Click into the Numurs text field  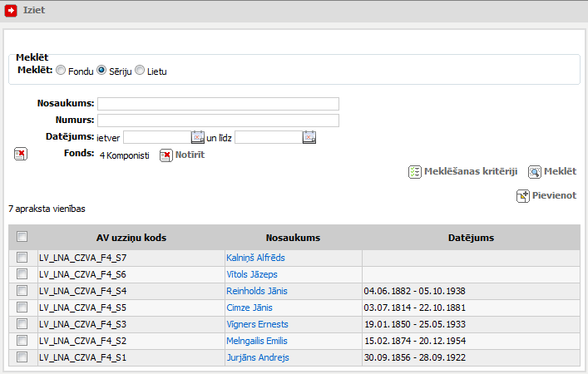tap(218, 121)
